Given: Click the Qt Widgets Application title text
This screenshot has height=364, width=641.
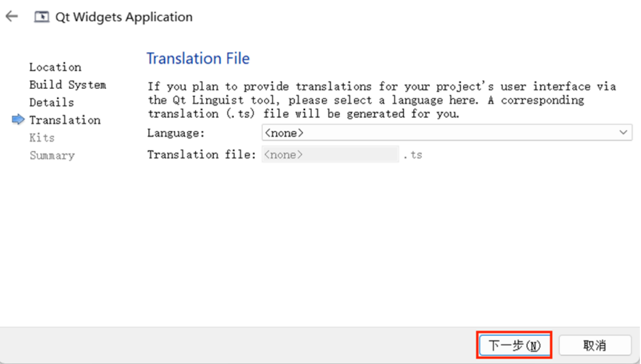Looking at the screenshot, I should point(124,17).
